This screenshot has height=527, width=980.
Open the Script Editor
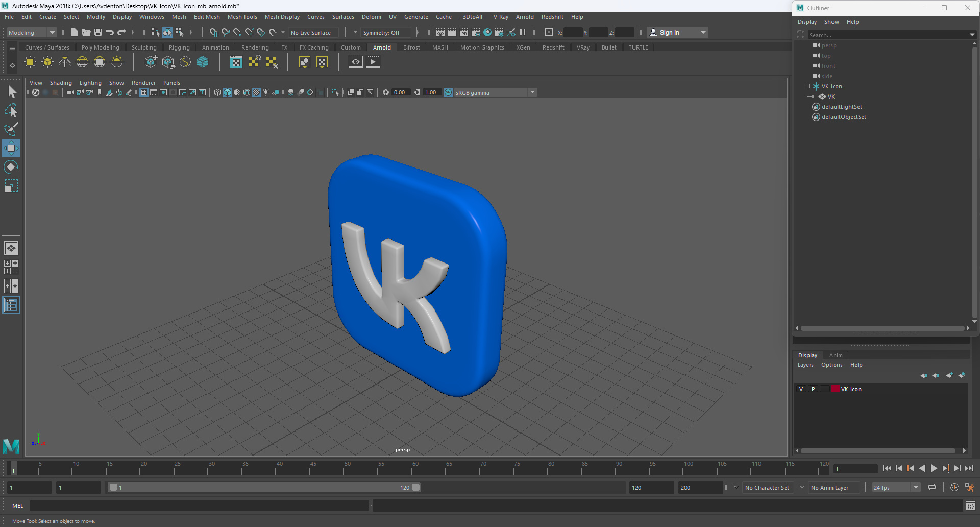pyautogui.click(x=971, y=506)
